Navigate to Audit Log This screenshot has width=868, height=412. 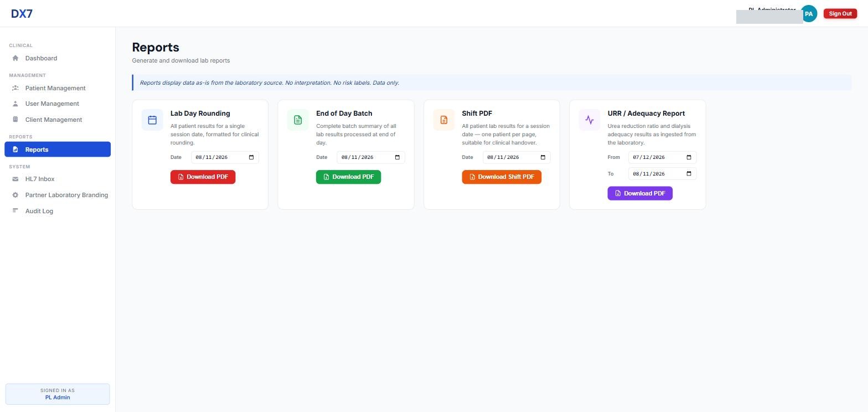[58, 211]
